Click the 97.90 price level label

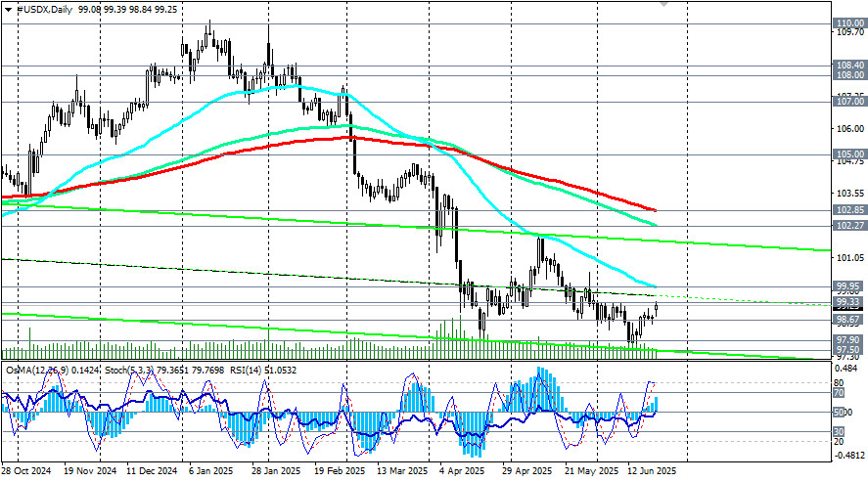click(849, 339)
